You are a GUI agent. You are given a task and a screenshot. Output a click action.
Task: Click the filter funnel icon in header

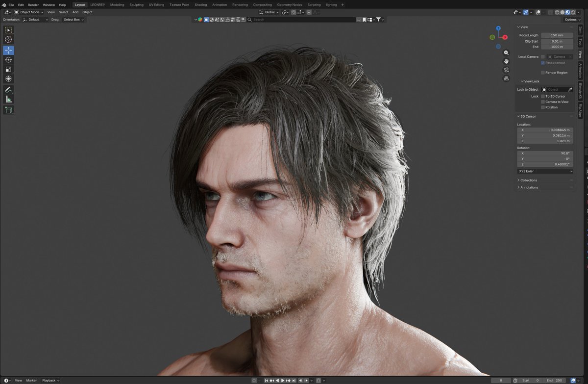[380, 19]
